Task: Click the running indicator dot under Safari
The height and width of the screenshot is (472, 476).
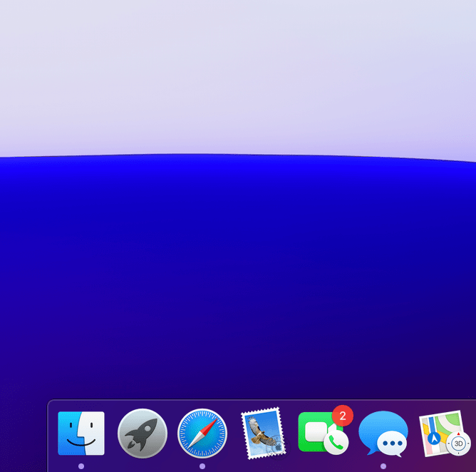Action: pyautogui.click(x=202, y=466)
